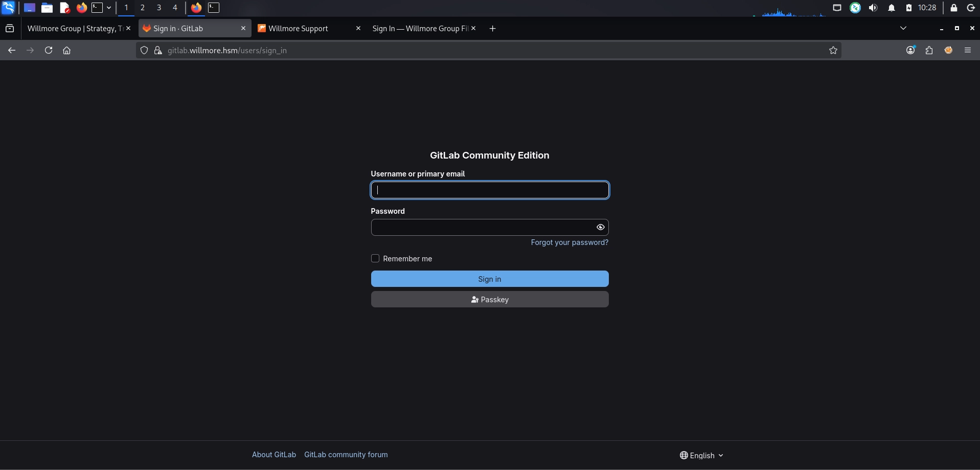Open the Forgot your password link
Image resolution: width=980 pixels, height=470 pixels.
(x=569, y=242)
